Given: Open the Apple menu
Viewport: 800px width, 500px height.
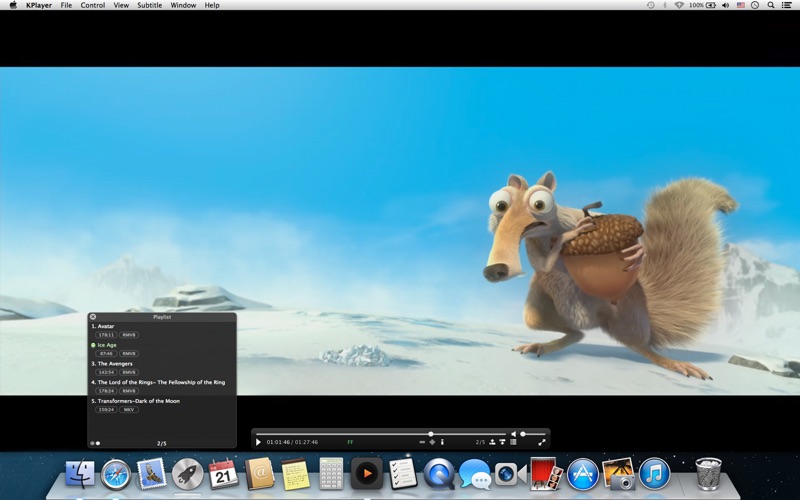Looking at the screenshot, I should 13,5.
